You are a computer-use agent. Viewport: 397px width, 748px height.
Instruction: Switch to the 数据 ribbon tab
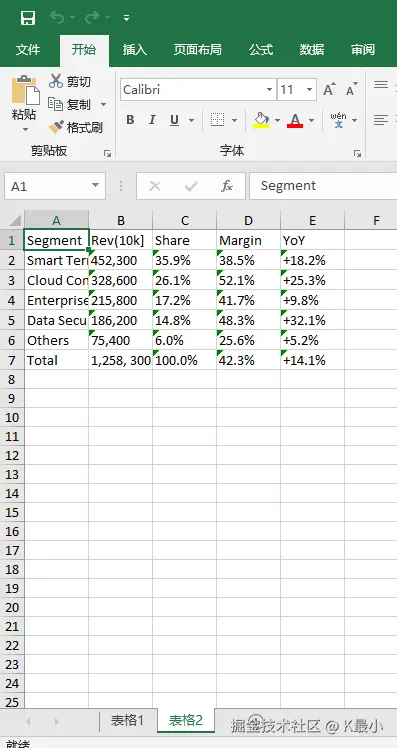312,50
